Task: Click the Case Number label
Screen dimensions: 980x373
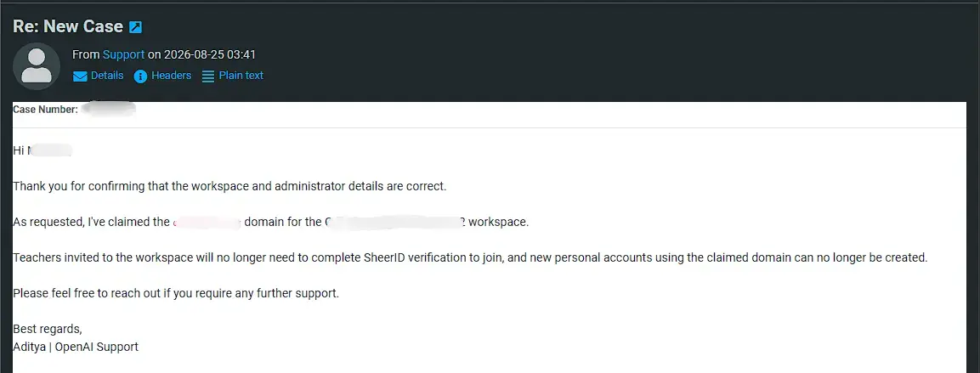Action: pos(46,110)
